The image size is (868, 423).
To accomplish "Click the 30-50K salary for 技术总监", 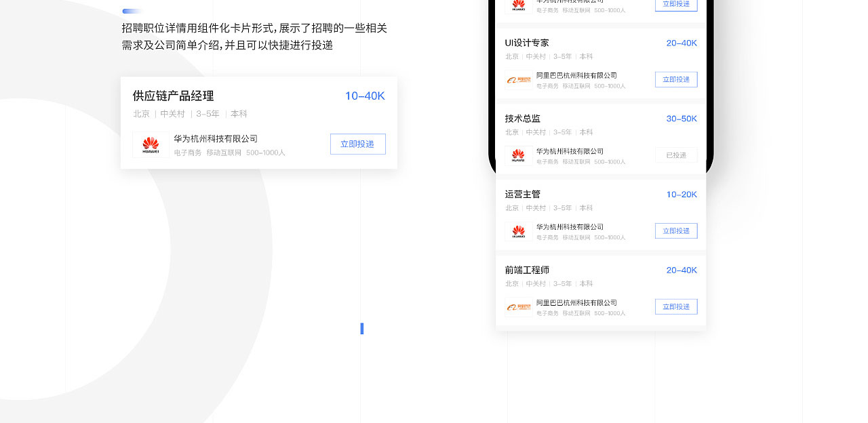I will coord(682,119).
